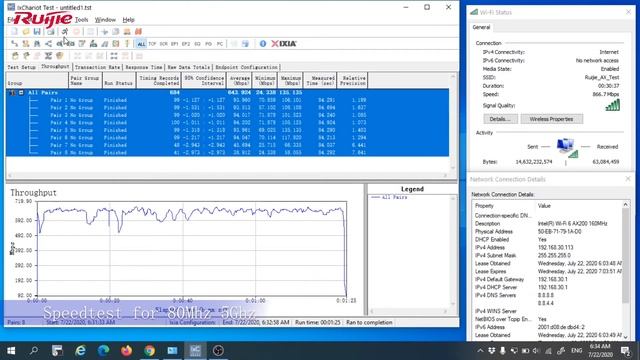Click the IXIA logo in toolbar
The height and width of the screenshot is (360, 640).
coord(284,44)
